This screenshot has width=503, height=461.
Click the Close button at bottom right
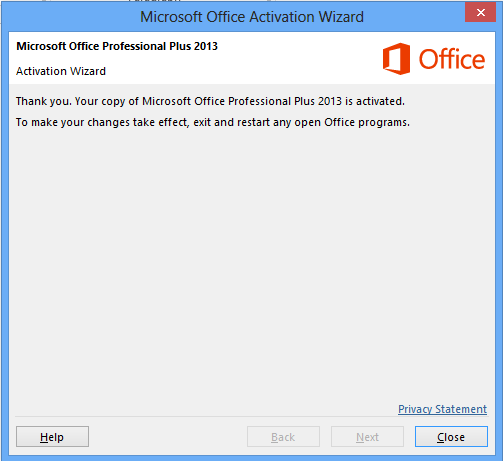(451, 437)
